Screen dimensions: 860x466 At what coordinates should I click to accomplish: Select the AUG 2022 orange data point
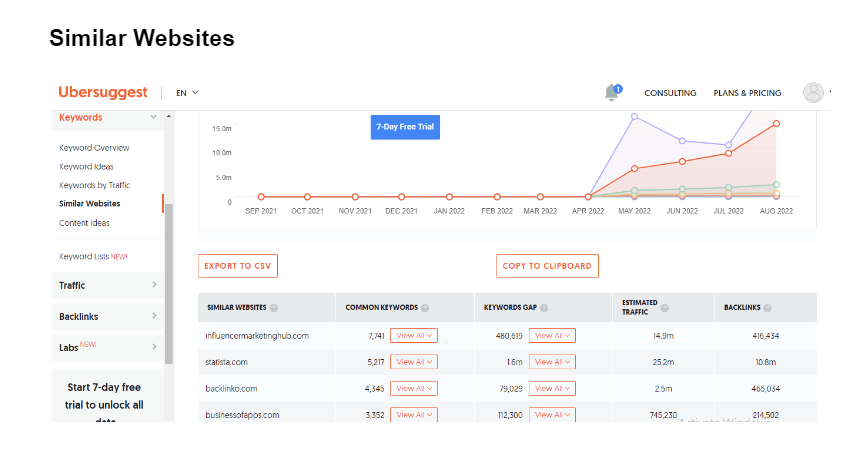click(x=776, y=124)
